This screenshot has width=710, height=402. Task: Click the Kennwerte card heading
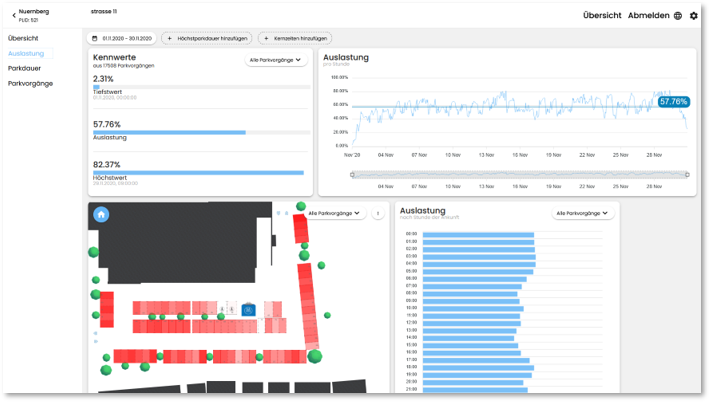(x=115, y=57)
